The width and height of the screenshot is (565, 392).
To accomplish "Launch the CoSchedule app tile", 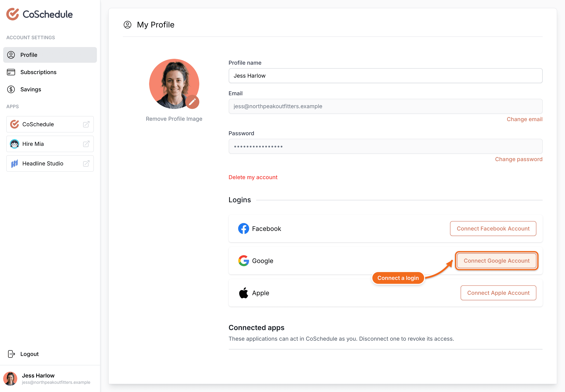I will (x=50, y=124).
